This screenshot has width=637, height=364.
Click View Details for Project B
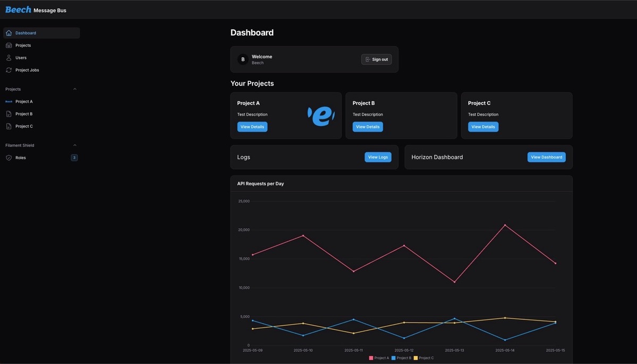pyautogui.click(x=368, y=127)
